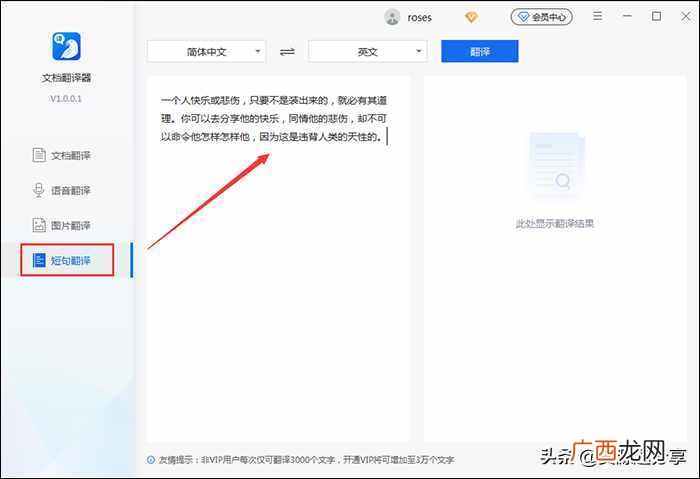The height and width of the screenshot is (479, 700).
Task: Minimize the translator window
Action: coord(627,16)
